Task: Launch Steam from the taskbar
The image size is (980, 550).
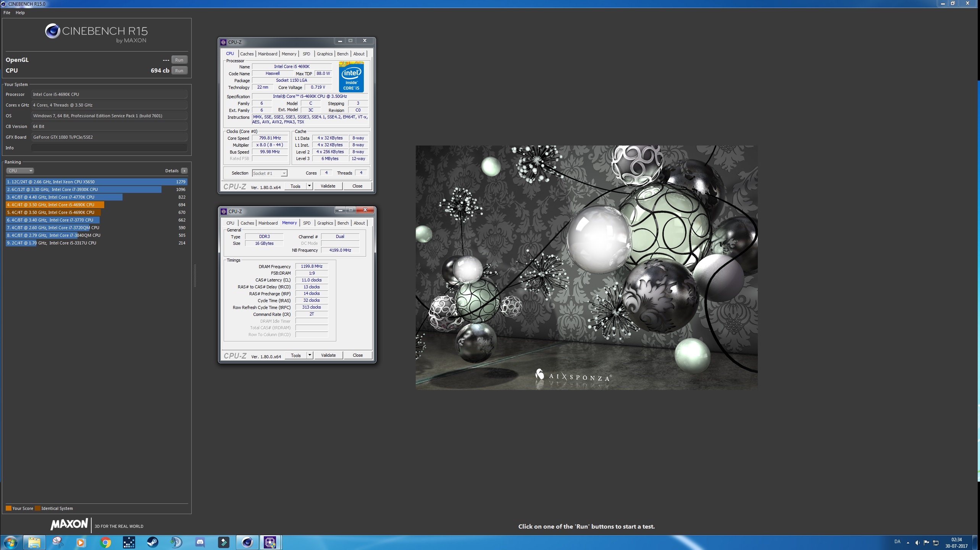Action: coord(153,542)
